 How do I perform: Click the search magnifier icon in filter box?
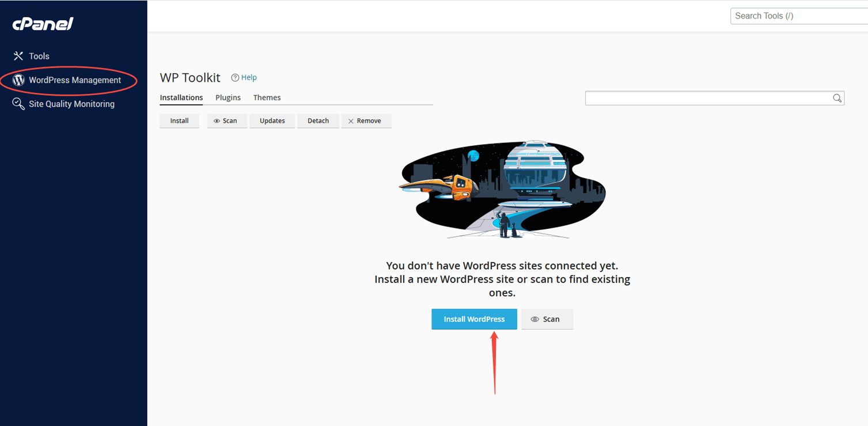click(x=837, y=98)
